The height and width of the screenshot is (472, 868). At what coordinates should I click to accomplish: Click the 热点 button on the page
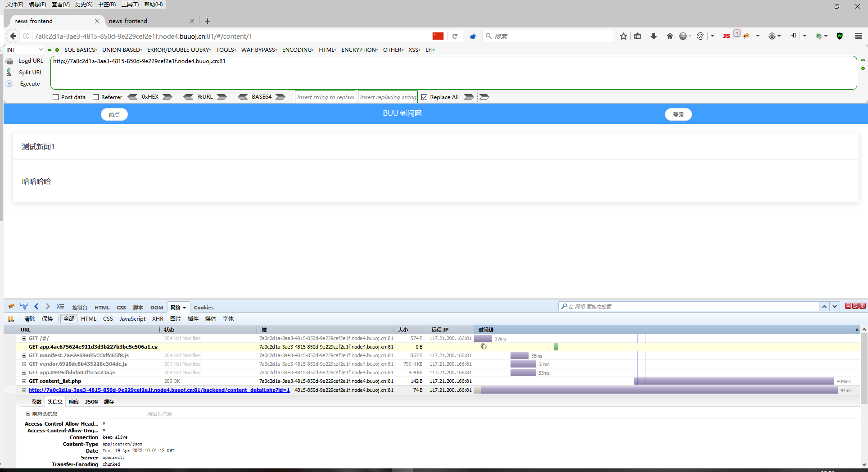pyautogui.click(x=114, y=114)
